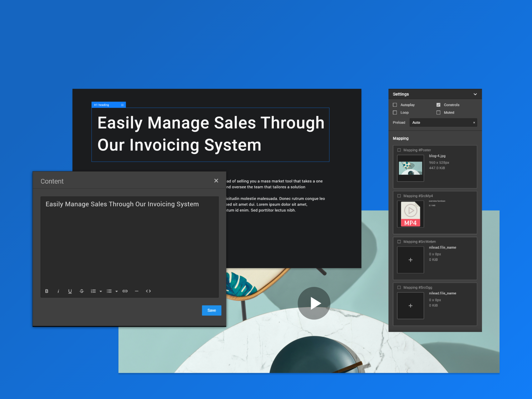
Task: Insert a bulleted list
Action: tap(109, 291)
